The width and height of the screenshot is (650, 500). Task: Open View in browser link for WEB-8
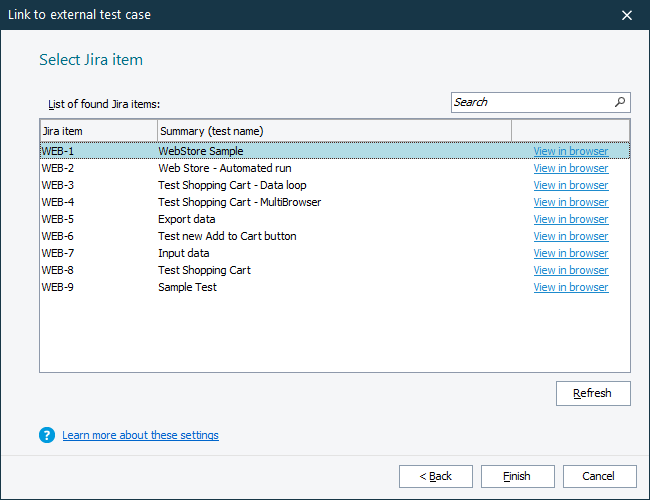coord(570,270)
